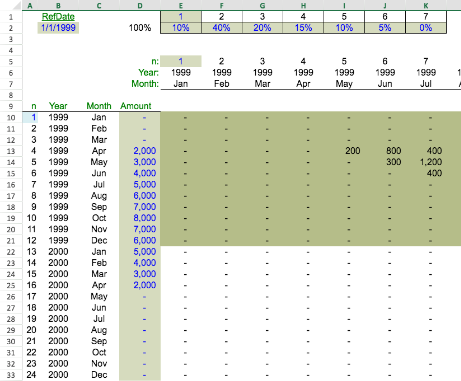461x381 pixels.
Task: Select the RefDate header cell
Action: tap(58, 17)
